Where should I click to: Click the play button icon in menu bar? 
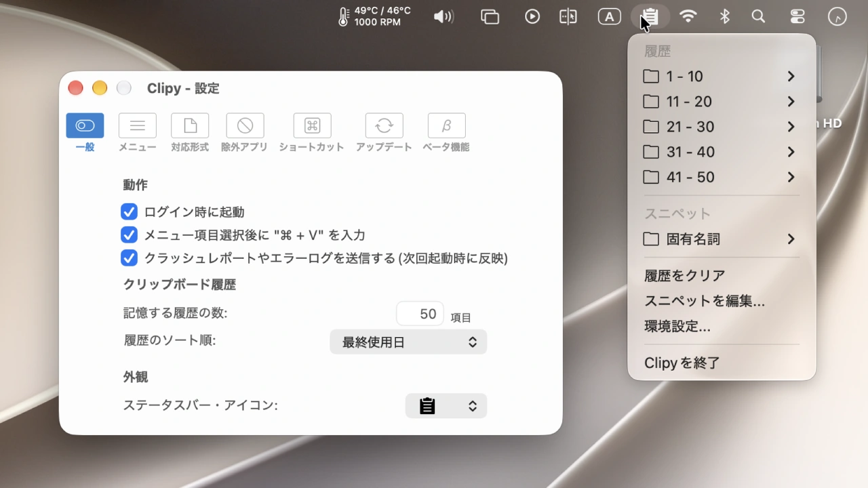tap(532, 16)
